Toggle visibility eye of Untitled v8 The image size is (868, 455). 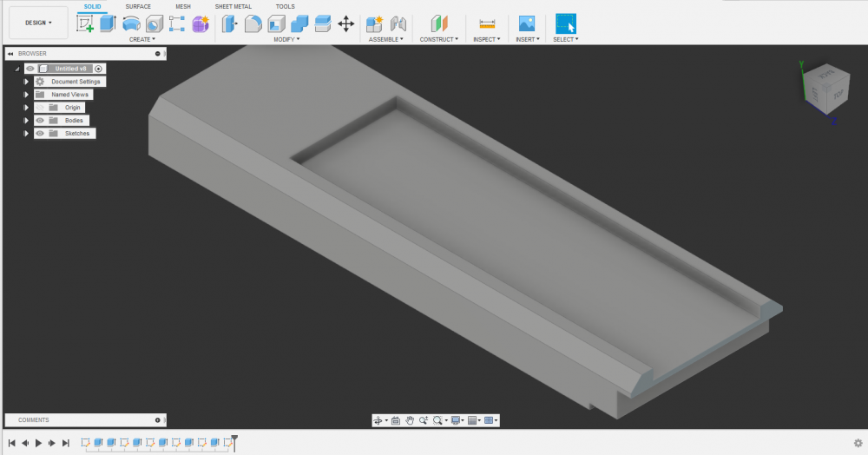pos(30,69)
